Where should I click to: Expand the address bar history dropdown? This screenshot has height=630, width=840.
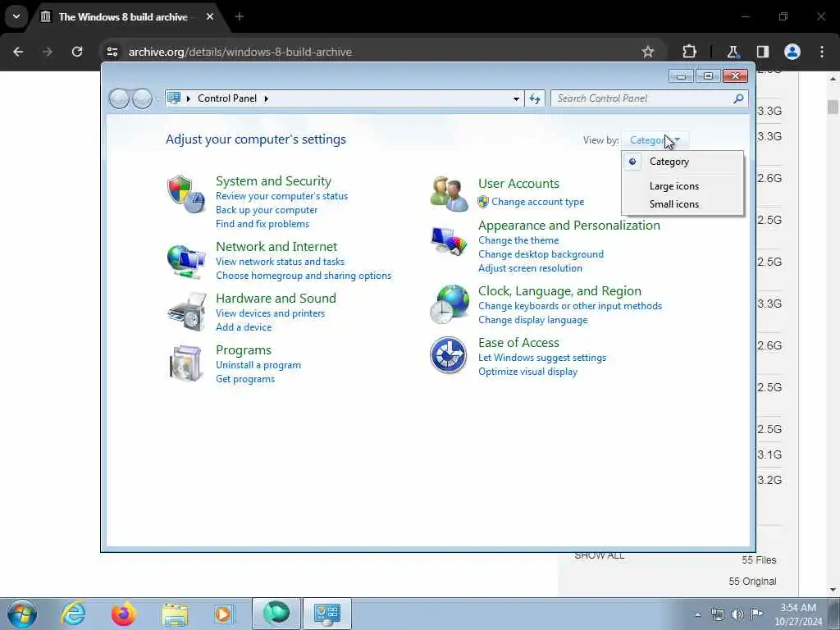pyautogui.click(x=516, y=98)
